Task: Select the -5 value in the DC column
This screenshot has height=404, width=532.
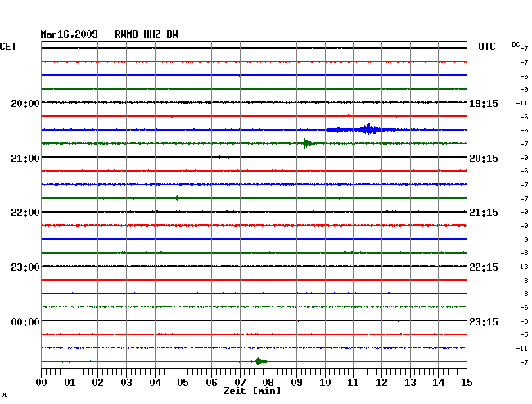Action: tap(524, 334)
